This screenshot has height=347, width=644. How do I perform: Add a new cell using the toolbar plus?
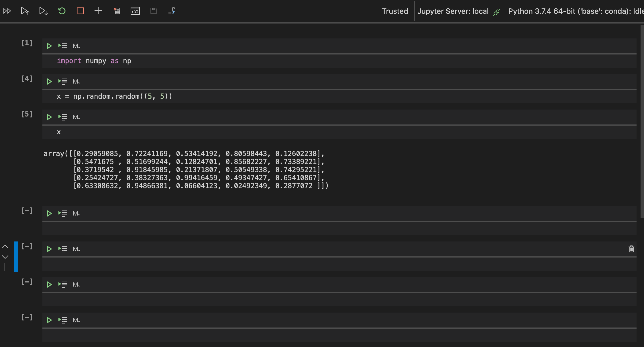coord(98,11)
